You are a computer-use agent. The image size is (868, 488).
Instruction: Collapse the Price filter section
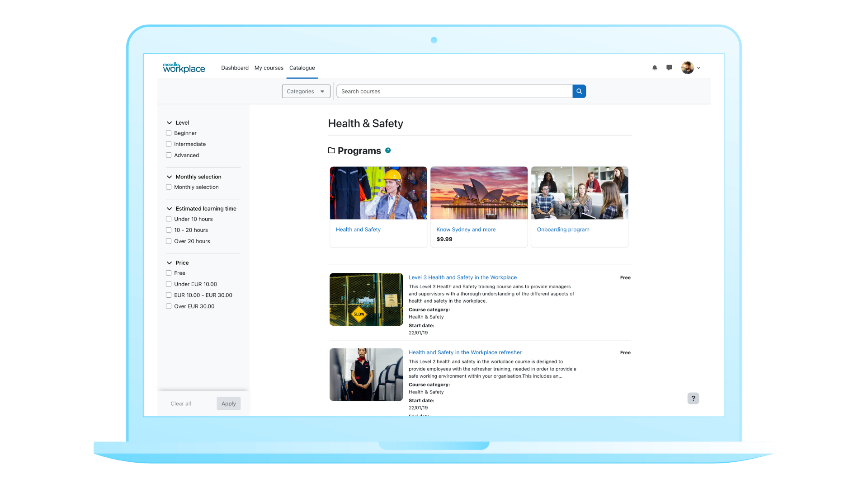[x=170, y=263]
